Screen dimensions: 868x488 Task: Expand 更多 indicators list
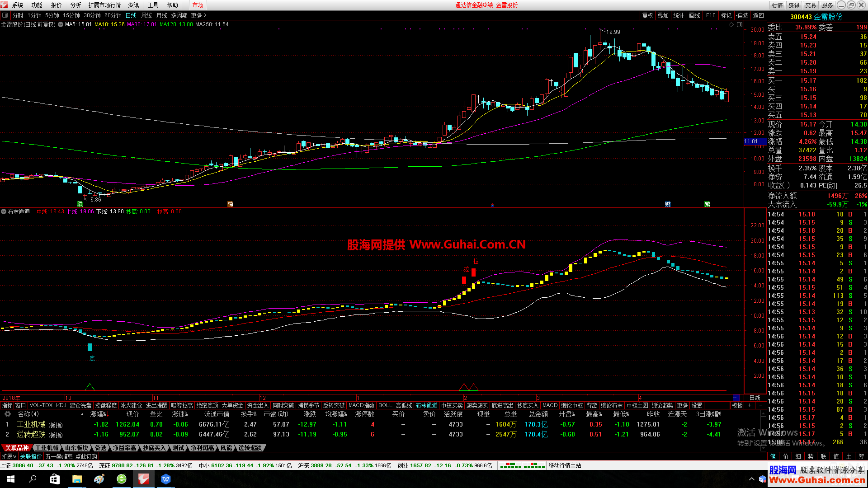pos(682,405)
